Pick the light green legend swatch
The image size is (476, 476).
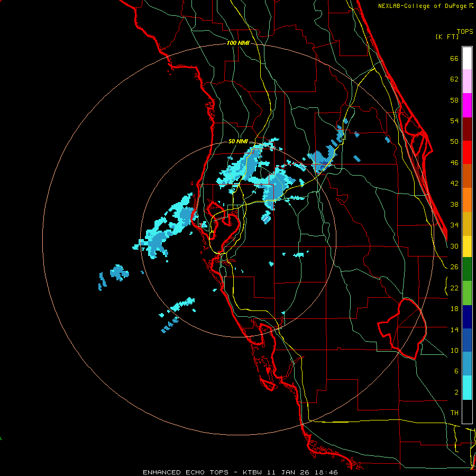pyautogui.click(x=467, y=293)
